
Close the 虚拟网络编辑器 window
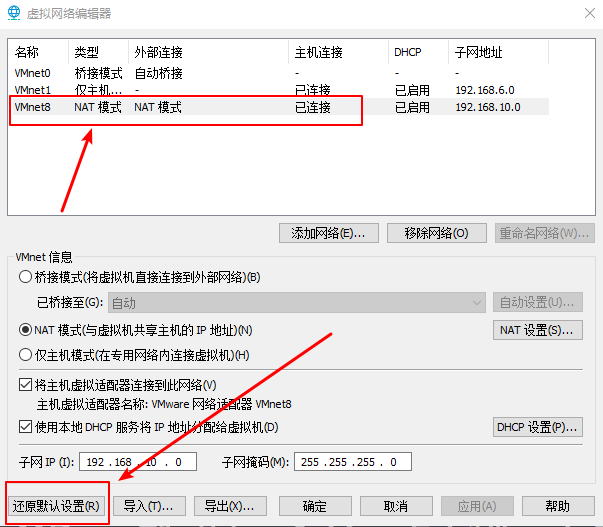[x=590, y=13]
